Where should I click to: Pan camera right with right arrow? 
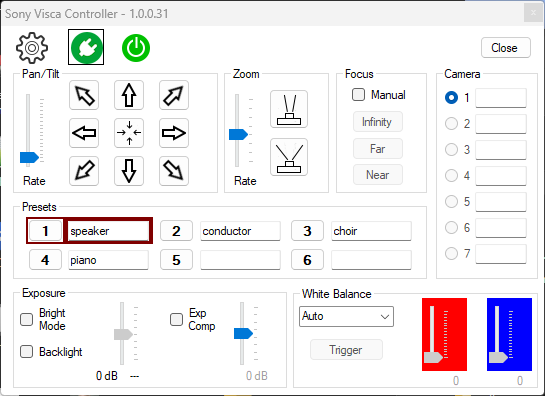(174, 133)
